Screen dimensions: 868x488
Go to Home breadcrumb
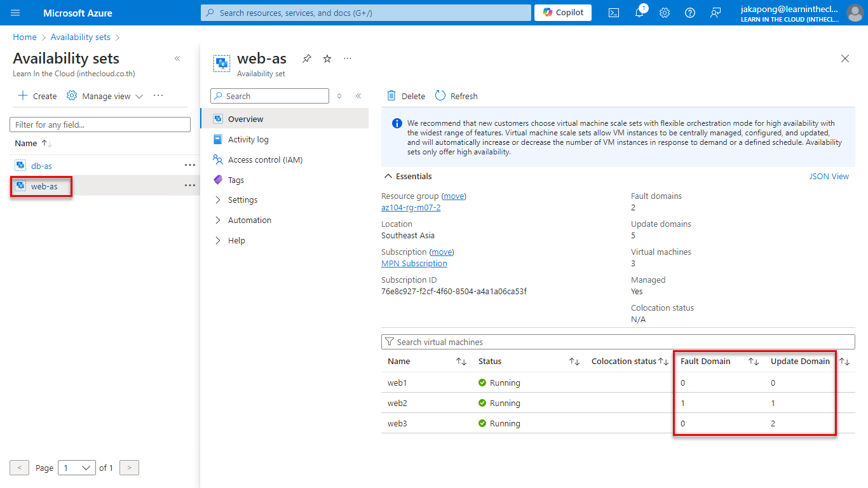(25, 37)
